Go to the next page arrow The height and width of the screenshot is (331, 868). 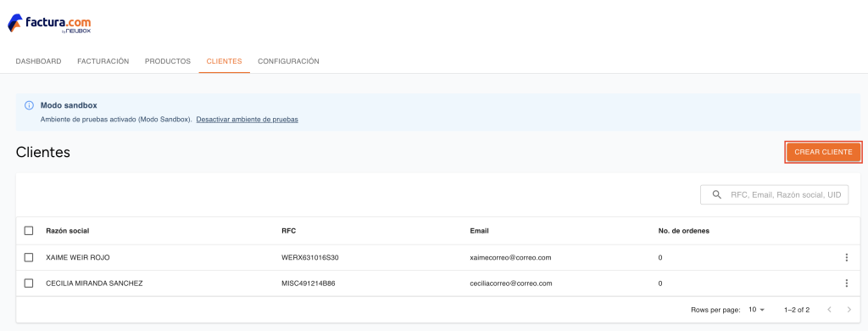click(x=849, y=310)
